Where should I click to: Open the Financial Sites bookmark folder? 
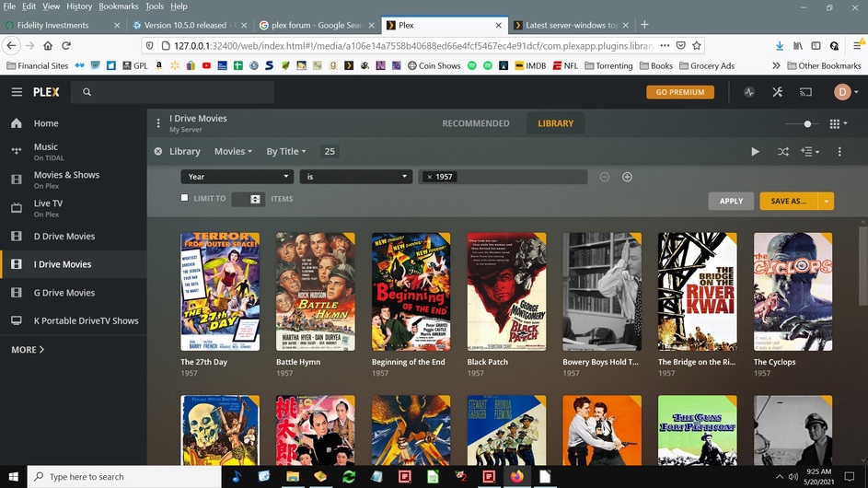point(38,65)
